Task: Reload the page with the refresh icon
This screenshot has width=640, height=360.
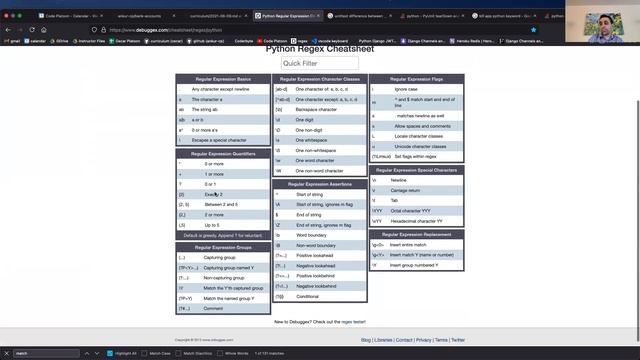Action: [x=32, y=30]
